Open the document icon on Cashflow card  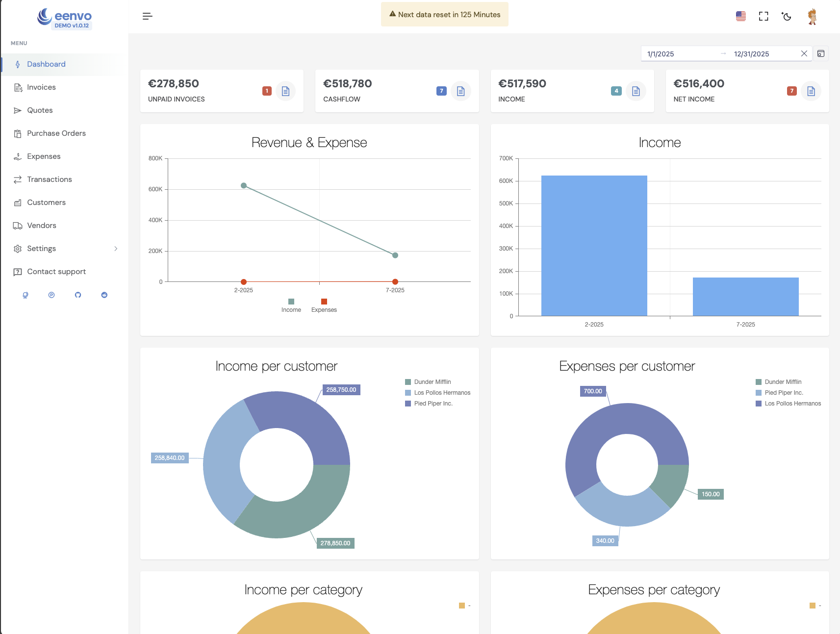pyautogui.click(x=461, y=91)
